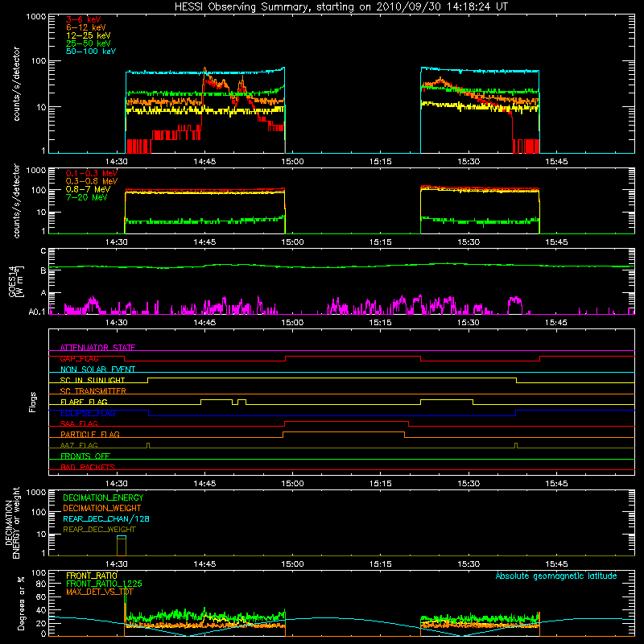Click the BAD_PACKETS flag label
This screenshot has width=644, height=644.
point(88,467)
